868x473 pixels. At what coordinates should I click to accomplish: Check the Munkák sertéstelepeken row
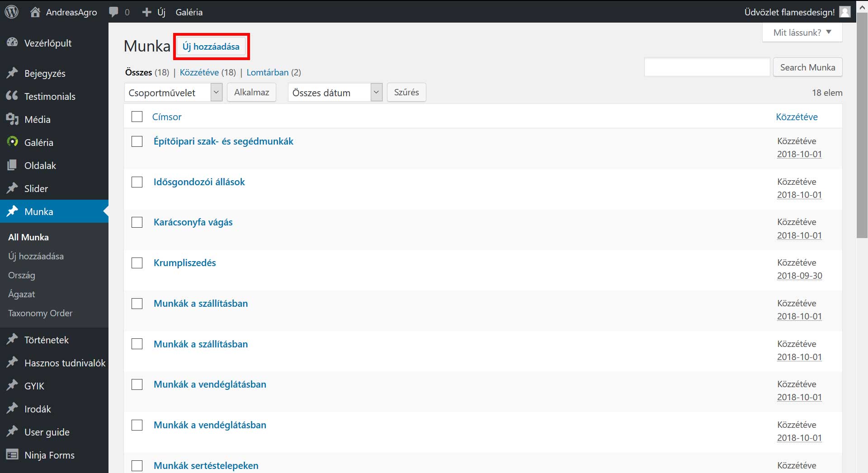[x=137, y=466]
